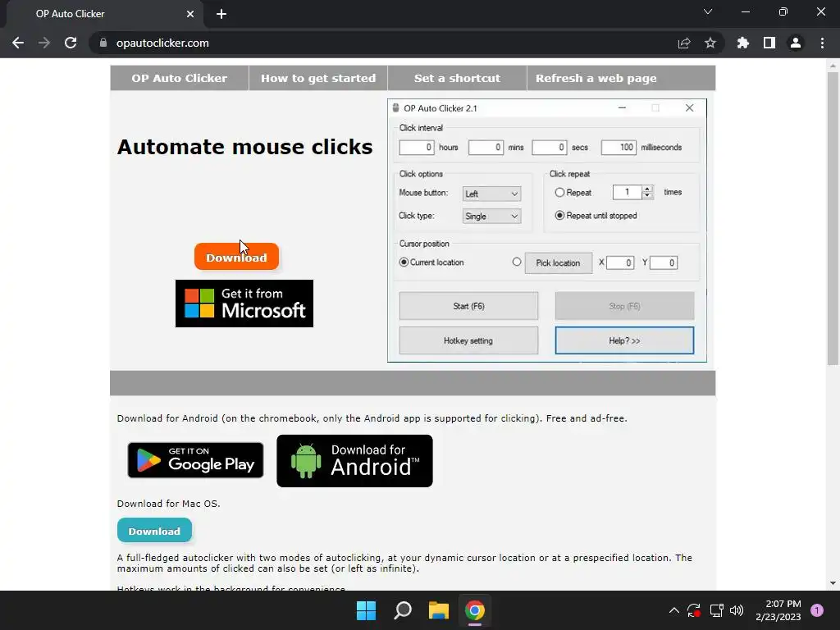Click Get it from Microsoft badge
The height and width of the screenshot is (630, 840).
coord(244,304)
